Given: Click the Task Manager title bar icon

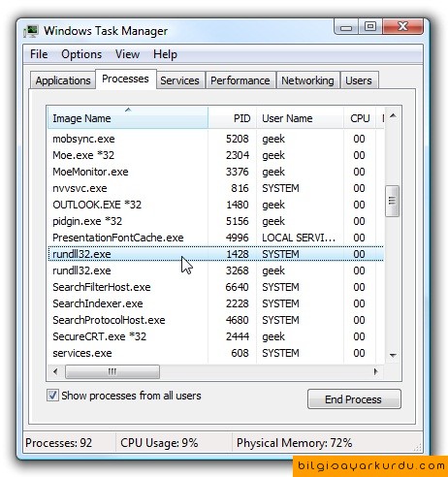Looking at the screenshot, I should pos(31,31).
